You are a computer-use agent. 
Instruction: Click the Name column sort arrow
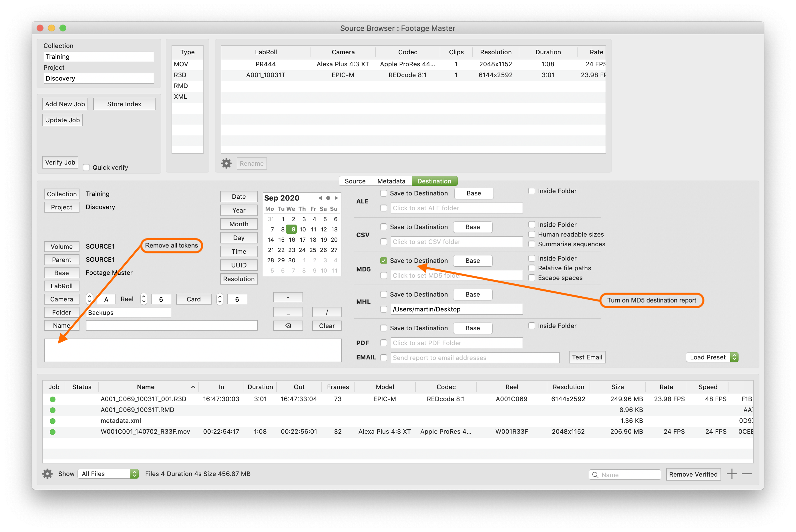click(x=193, y=387)
